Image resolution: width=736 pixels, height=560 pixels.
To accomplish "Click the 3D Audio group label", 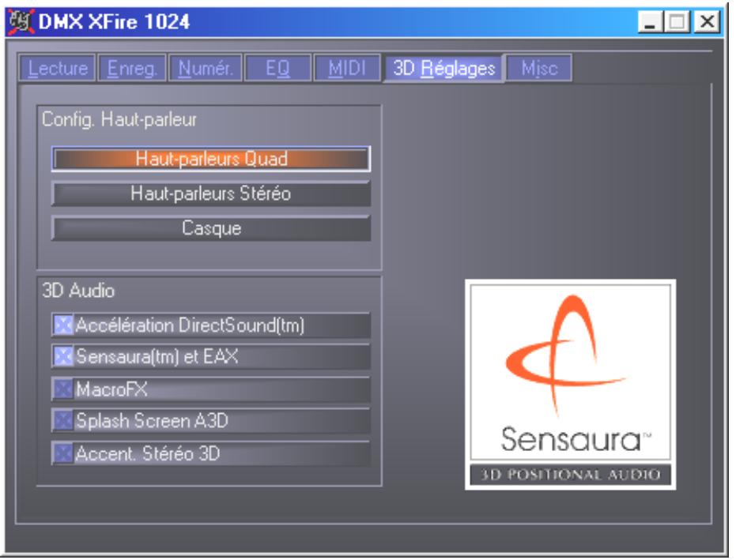I will tap(78, 291).
